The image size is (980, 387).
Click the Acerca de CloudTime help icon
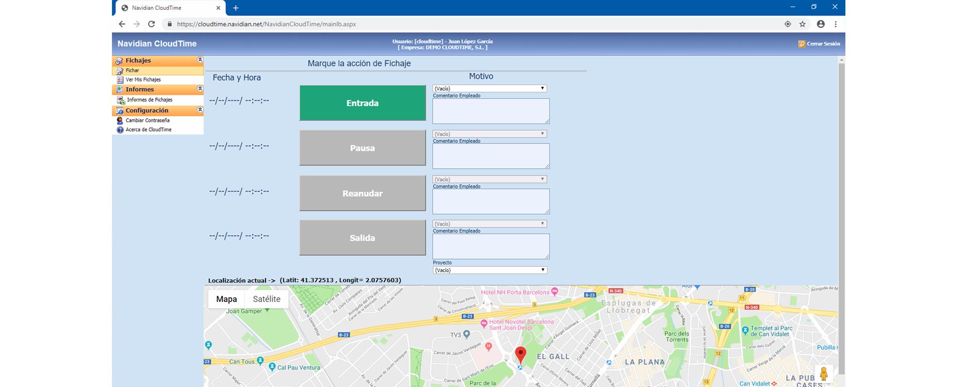[120, 130]
